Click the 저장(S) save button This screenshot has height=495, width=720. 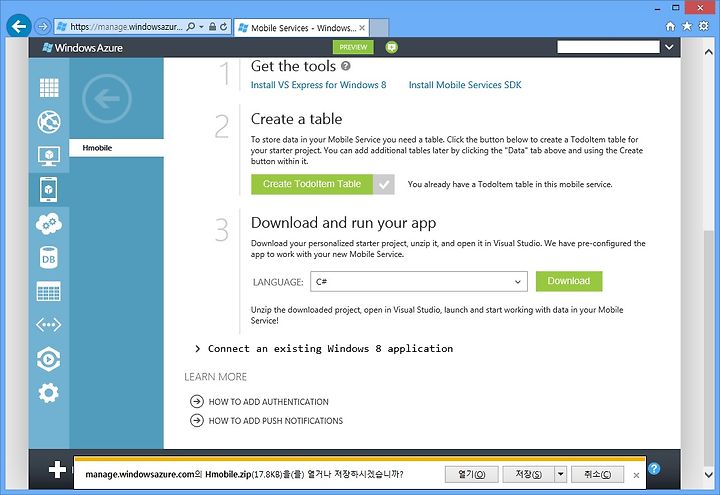coord(529,474)
